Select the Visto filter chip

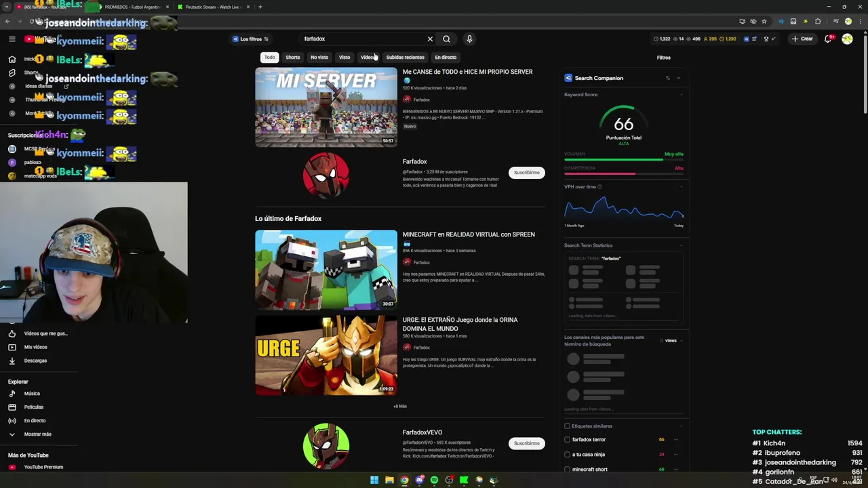344,58
